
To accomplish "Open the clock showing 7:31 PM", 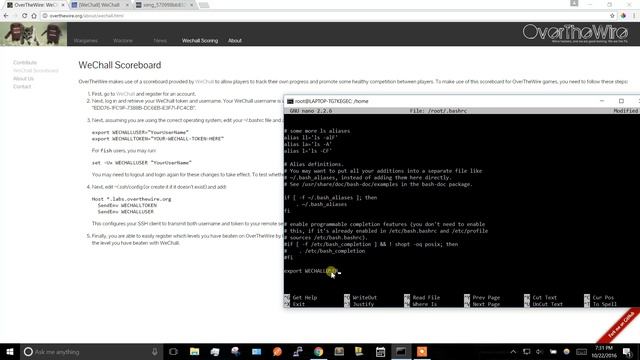I will click(604, 351).
